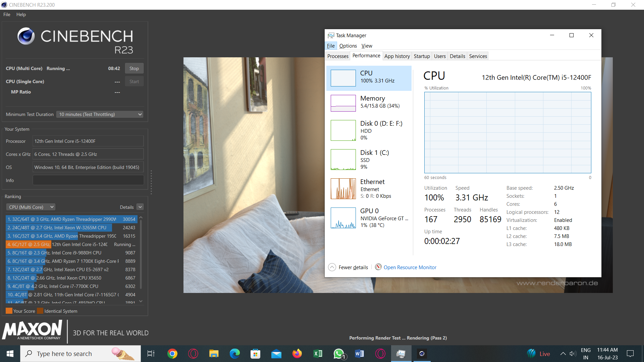The height and width of the screenshot is (362, 644).
Task: Expand the ranking Details dropdown arrow
Action: pos(141,207)
